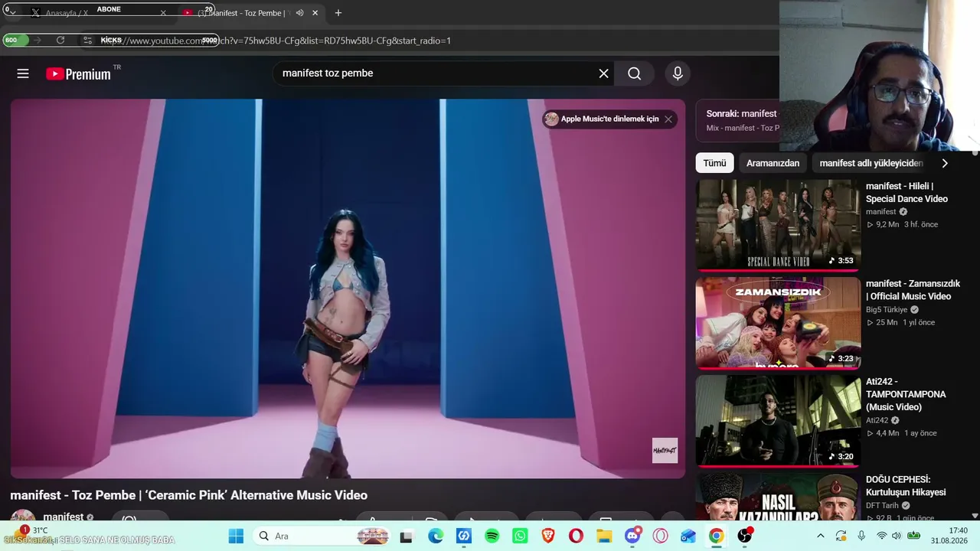The image size is (980, 551).
Task: Open the Windows Start menu
Action: (236, 536)
